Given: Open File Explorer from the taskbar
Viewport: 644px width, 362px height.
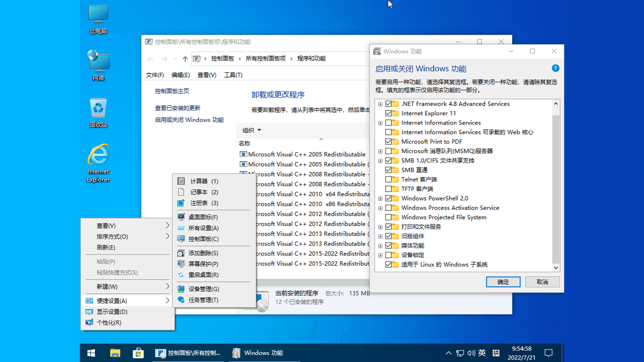Looking at the screenshot, I should tap(115, 353).
